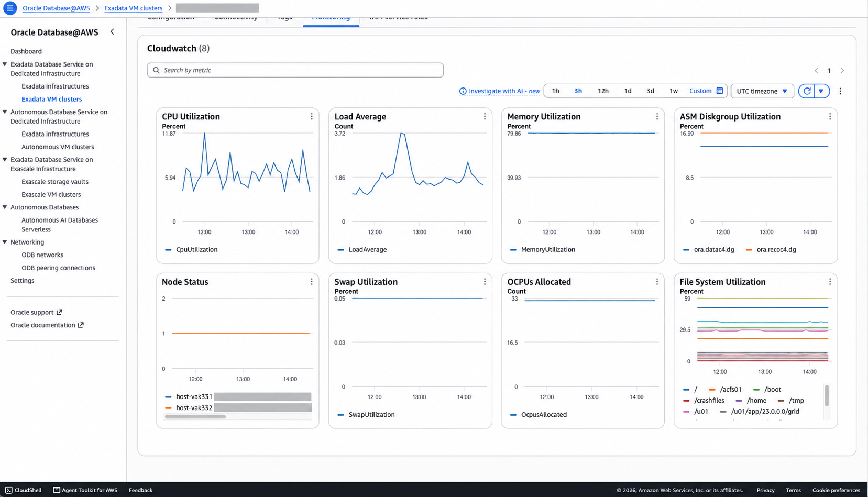This screenshot has height=497, width=868.
Task: Switch to the Monitoring tab
Action: click(x=331, y=19)
